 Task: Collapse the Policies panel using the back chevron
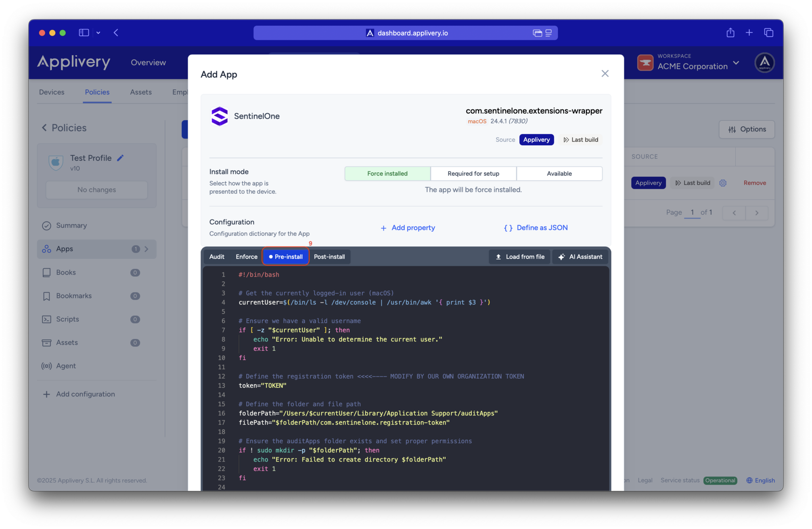click(x=44, y=127)
